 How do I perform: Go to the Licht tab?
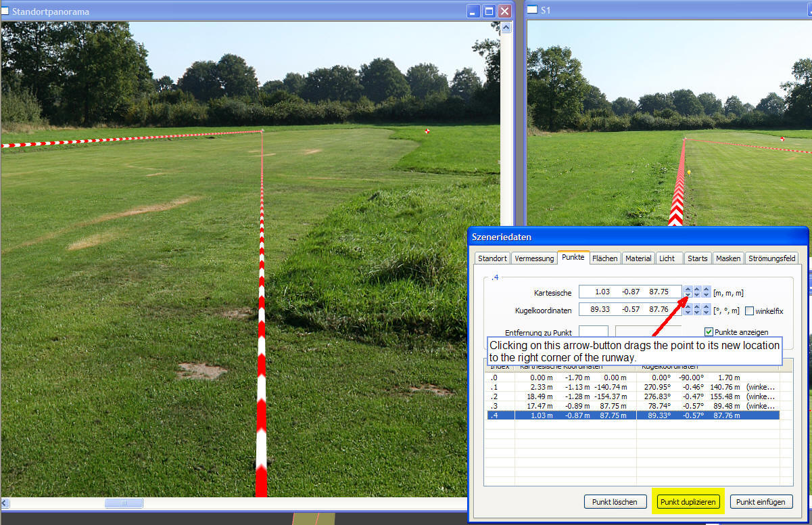(x=669, y=258)
